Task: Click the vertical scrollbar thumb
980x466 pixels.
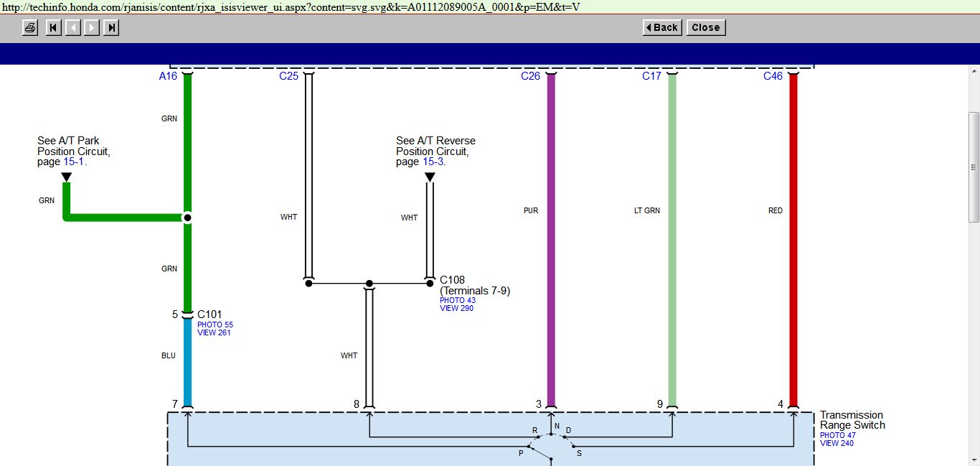Action: pyautogui.click(x=974, y=167)
